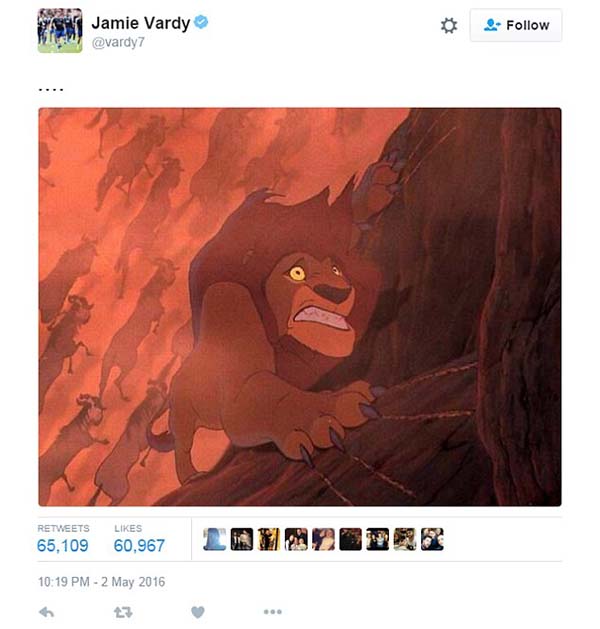Open Jamie Vardy's profile picture
600x629 pixels.
click(60, 30)
